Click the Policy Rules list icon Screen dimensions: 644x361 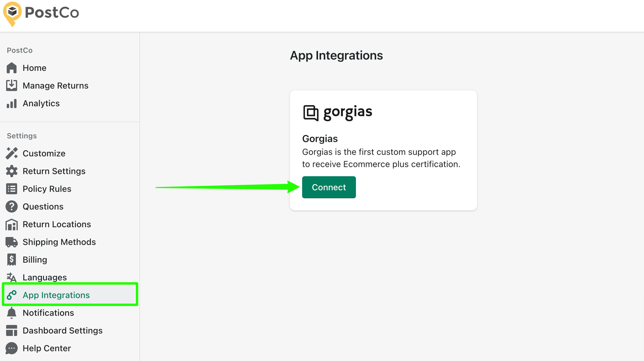(x=12, y=189)
